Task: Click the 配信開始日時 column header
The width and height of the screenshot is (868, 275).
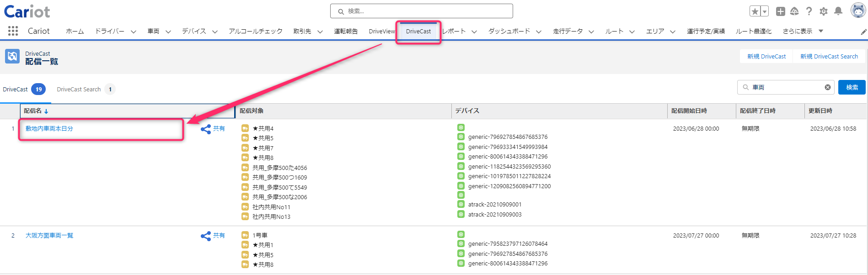Action: [x=702, y=111]
